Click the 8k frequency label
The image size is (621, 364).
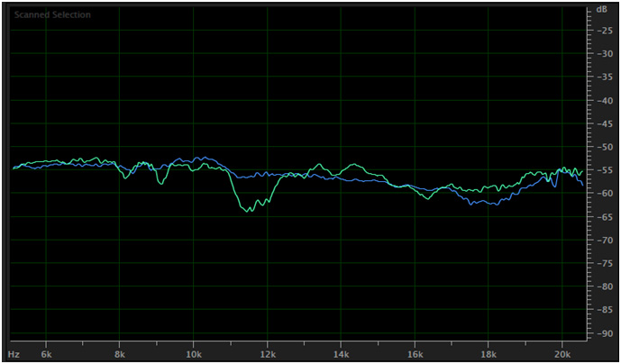120,353
